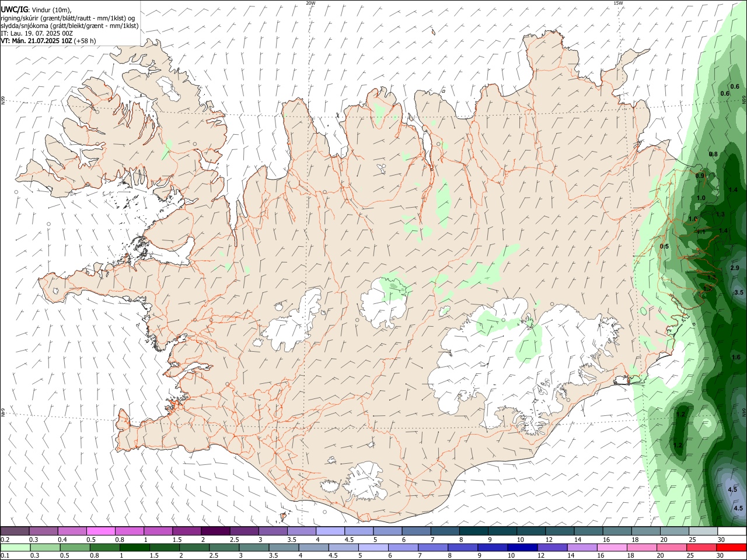This screenshot has height=560, width=747.
Task: Click the '2.9' precipitation value on the map
Action: pyautogui.click(x=735, y=268)
